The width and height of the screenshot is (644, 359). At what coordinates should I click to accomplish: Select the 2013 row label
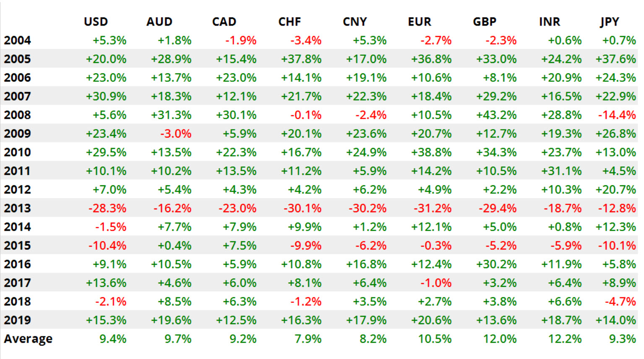[x=18, y=208]
